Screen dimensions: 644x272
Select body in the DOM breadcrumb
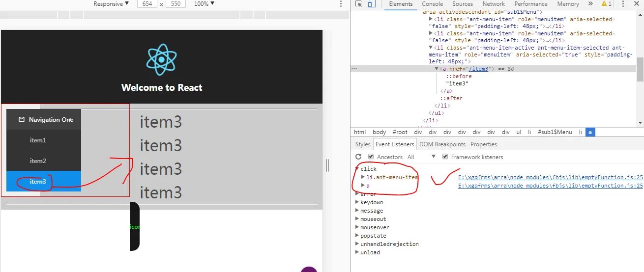tap(379, 132)
